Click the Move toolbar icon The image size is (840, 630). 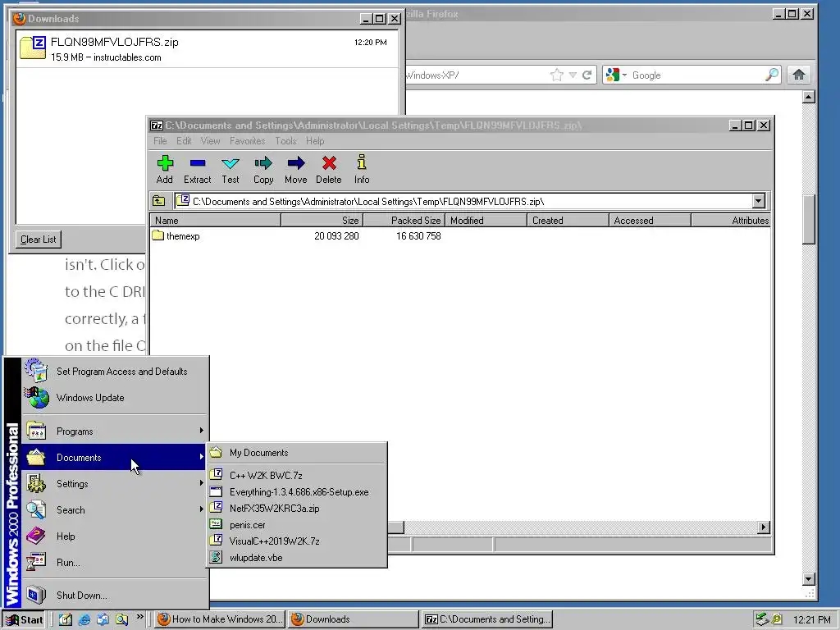295,163
